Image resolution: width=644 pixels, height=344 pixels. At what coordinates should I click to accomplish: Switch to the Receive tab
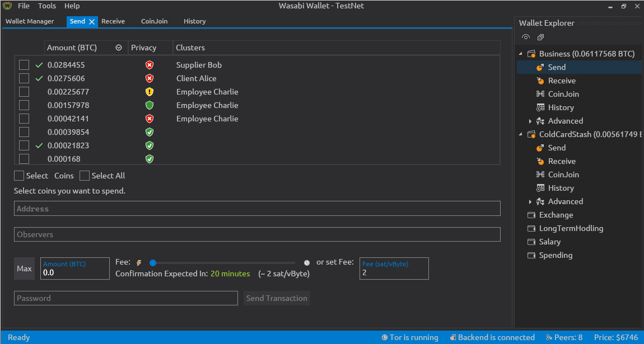[113, 21]
